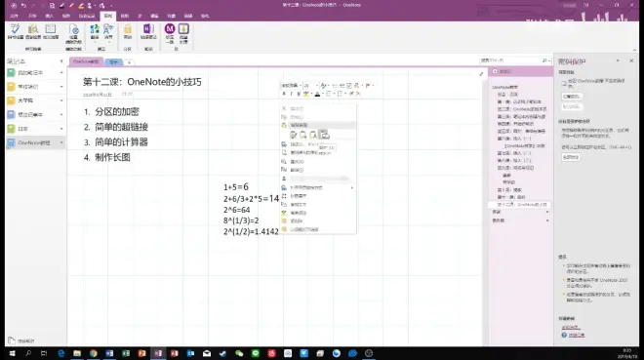Click the purple circle M ribbon icon
Viewport: 644px width, 360px height.
(170, 28)
